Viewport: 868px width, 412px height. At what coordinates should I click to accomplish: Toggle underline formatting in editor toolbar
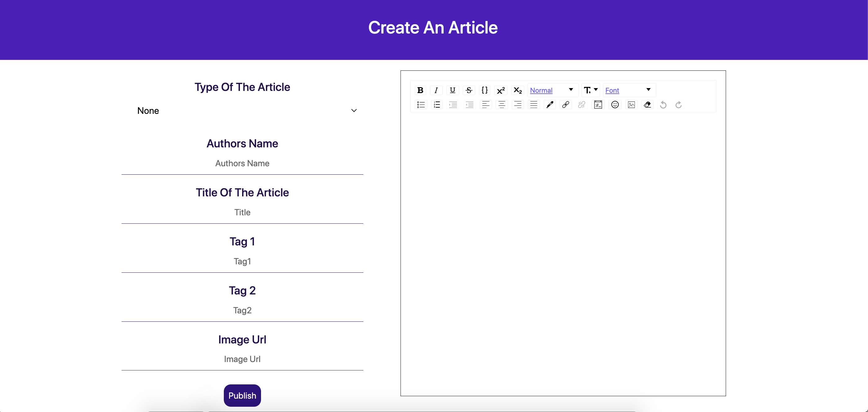tap(453, 90)
